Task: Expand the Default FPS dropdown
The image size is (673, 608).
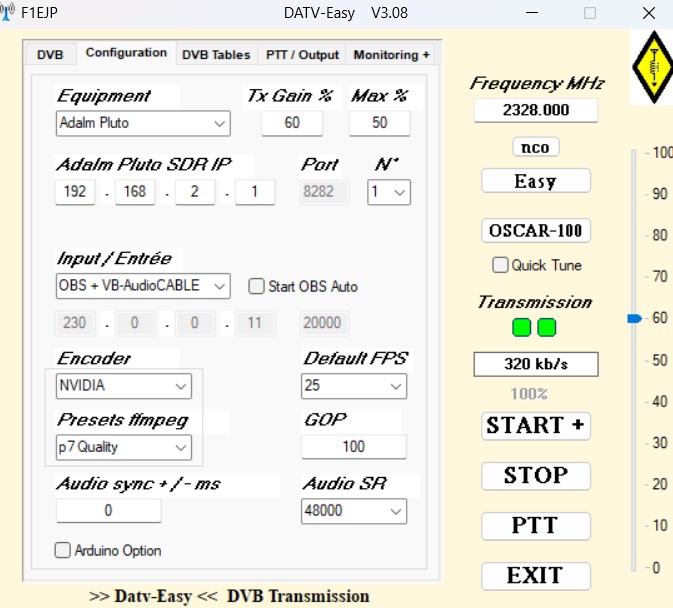Action: click(353, 385)
